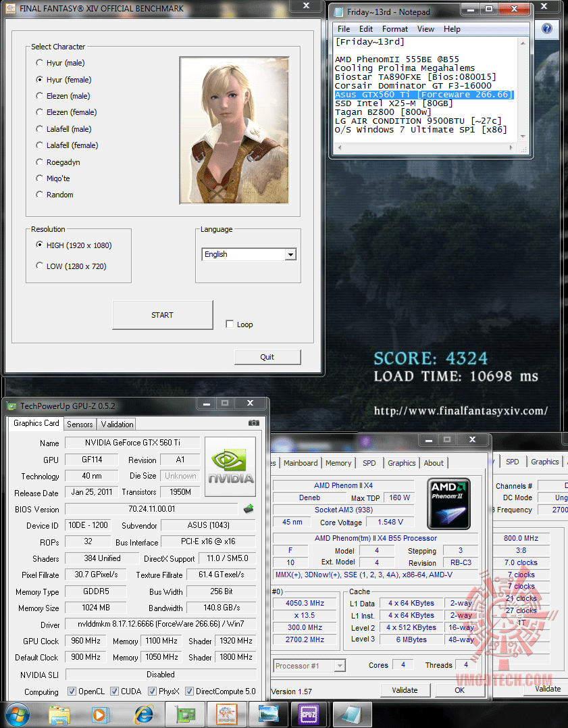Click the Quit button
568x728 pixels.
point(267,357)
